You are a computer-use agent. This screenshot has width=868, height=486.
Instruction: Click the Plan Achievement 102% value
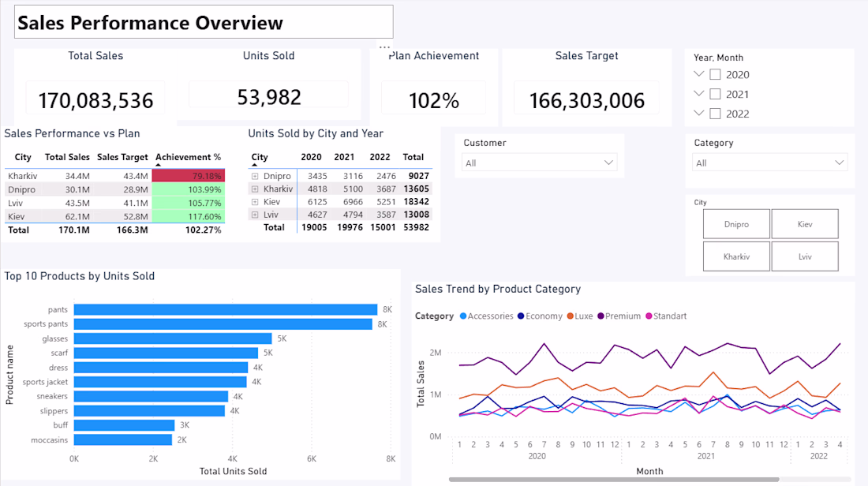[x=434, y=101]
